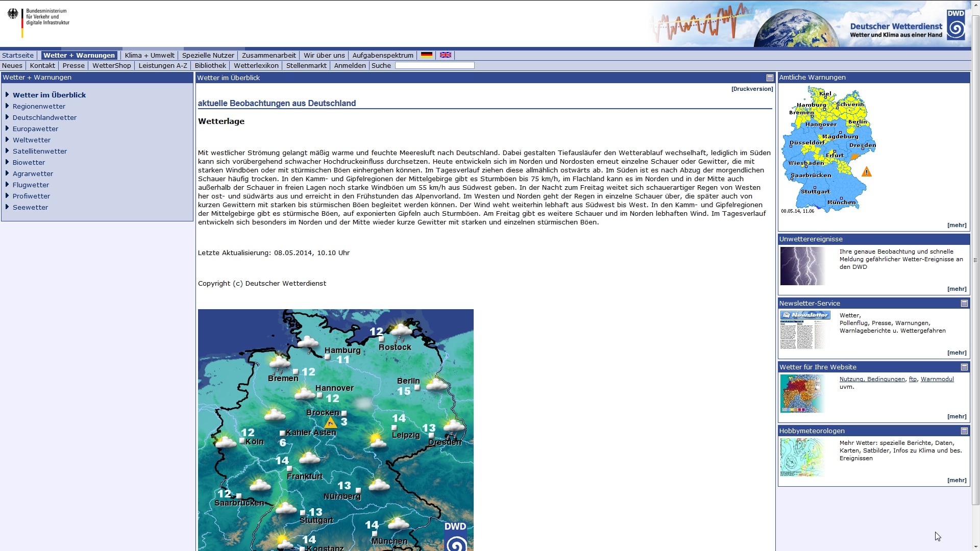Collapse the Wetter im Überblick panel icon
Viewport: 980px width, 551px height.
point(770,78)
